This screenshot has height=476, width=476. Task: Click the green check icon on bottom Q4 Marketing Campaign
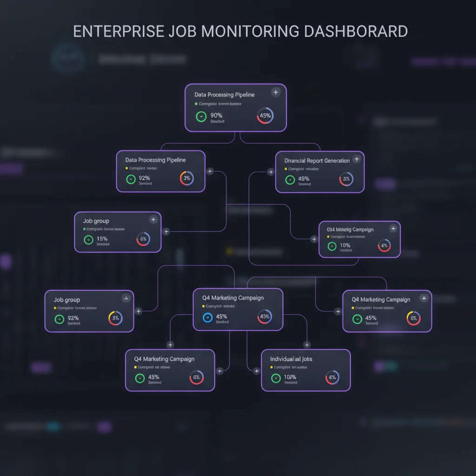[x=139, y=377]
